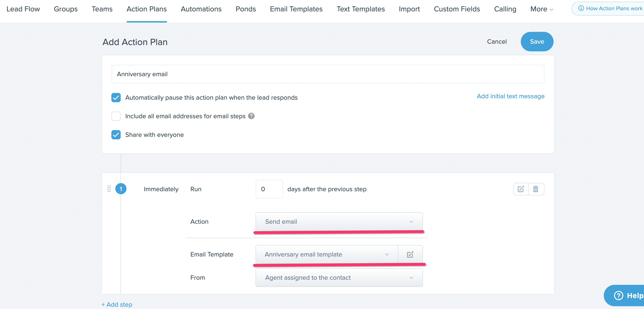Open the More menu

pyautogui.click(x=541, y=9)
